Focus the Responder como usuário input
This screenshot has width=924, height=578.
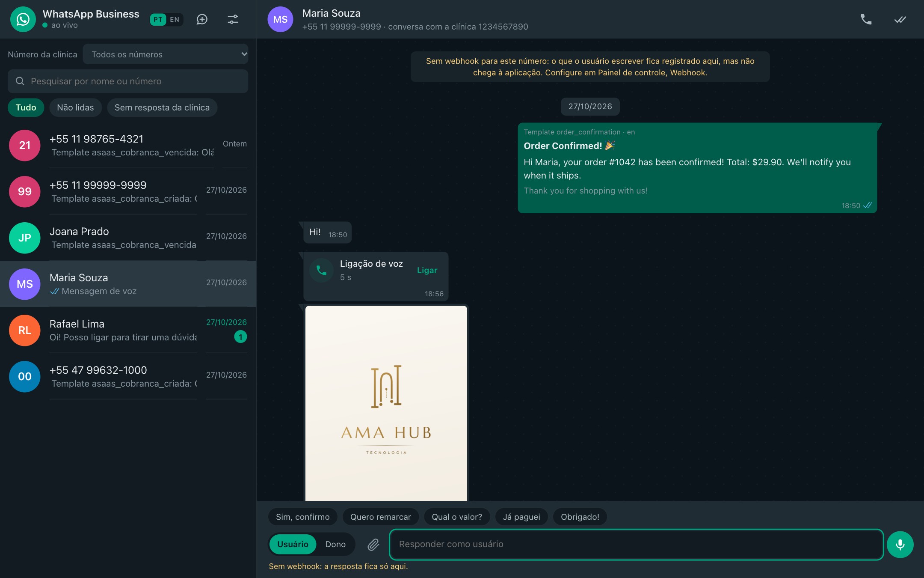(x=636, y=544)
